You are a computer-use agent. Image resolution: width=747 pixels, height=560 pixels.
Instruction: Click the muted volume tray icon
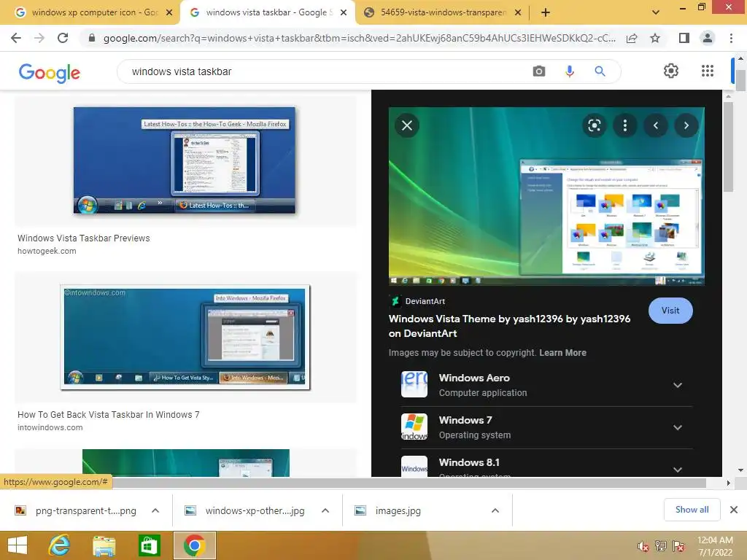pos(643,546)
